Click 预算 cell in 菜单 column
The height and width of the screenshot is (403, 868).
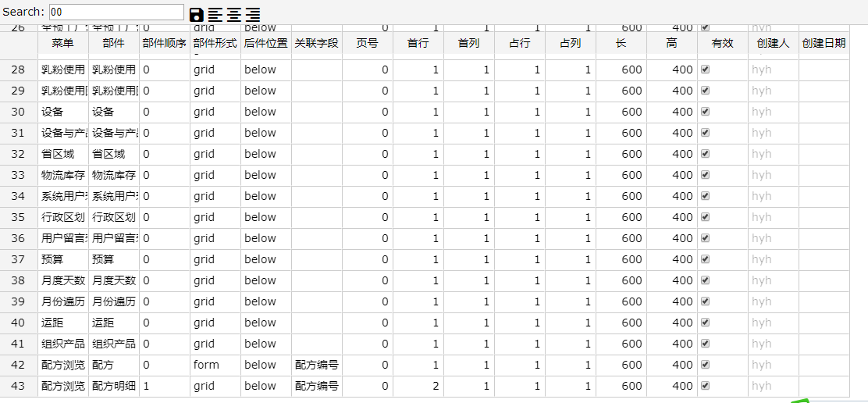click(63, 259)
